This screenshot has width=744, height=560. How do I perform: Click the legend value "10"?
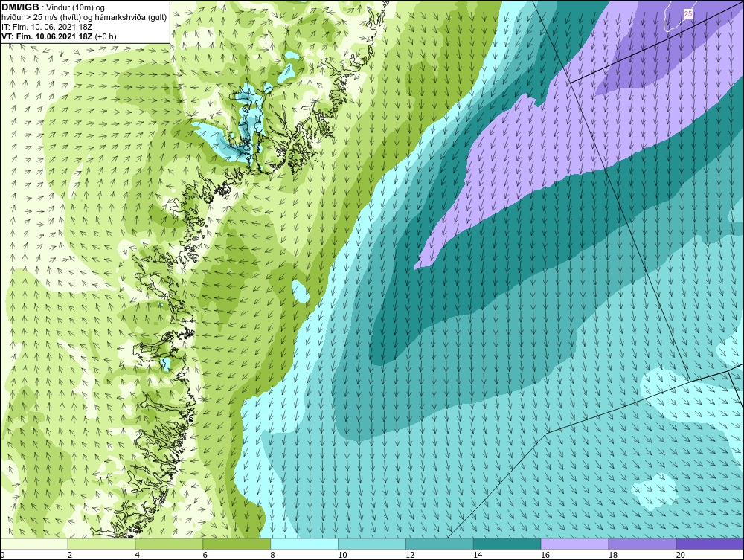click(x=342, y=555)
